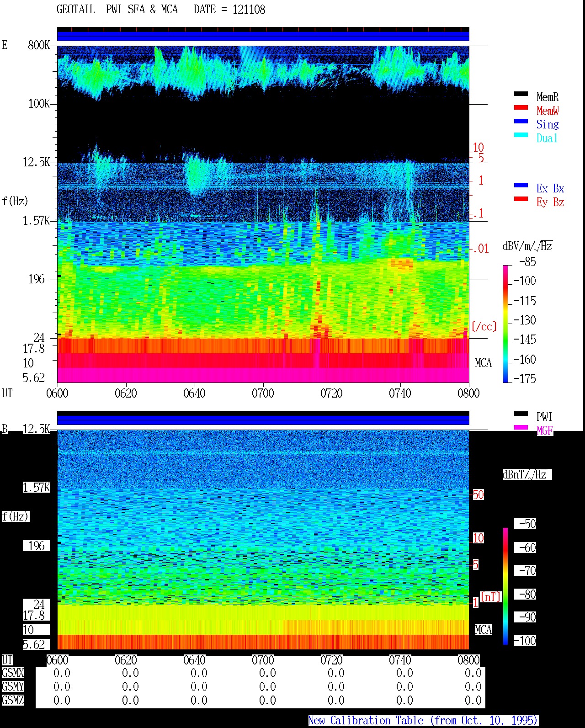Click the GEOTAIL PWI SFA & MCA title
Viewport: 585px width, 728px height.
coord(117,10)
